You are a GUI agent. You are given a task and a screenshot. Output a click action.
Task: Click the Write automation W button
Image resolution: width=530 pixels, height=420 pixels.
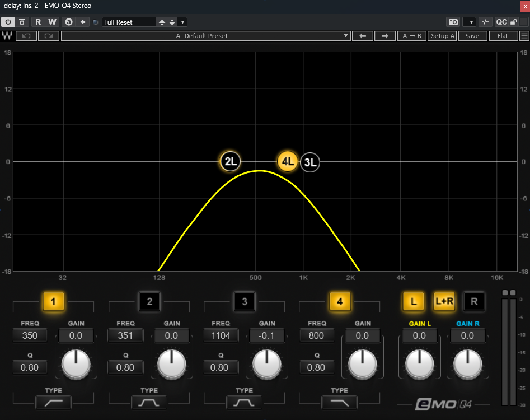(x=52, y=22)
